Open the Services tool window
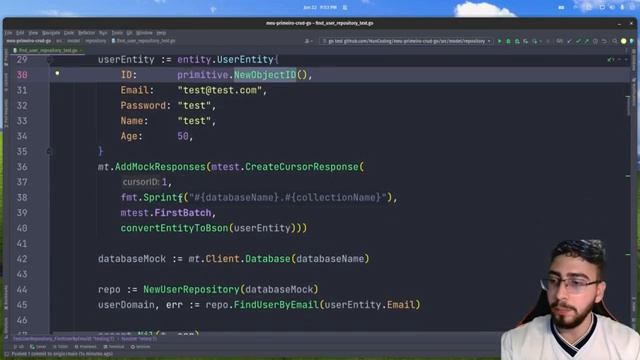The image size is (640, 360). click(x=140, y=347)
